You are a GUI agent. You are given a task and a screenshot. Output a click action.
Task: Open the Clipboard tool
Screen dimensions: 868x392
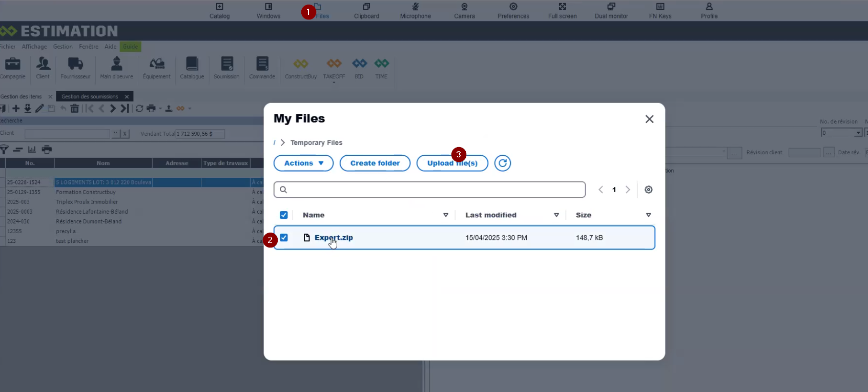tap(366, 10)
